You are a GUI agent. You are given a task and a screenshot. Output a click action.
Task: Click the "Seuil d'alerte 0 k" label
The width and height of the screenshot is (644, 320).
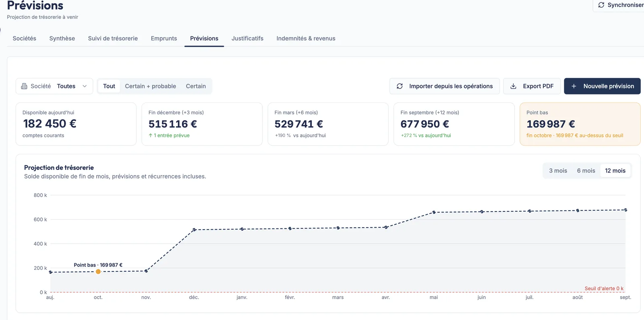(604, 289)
